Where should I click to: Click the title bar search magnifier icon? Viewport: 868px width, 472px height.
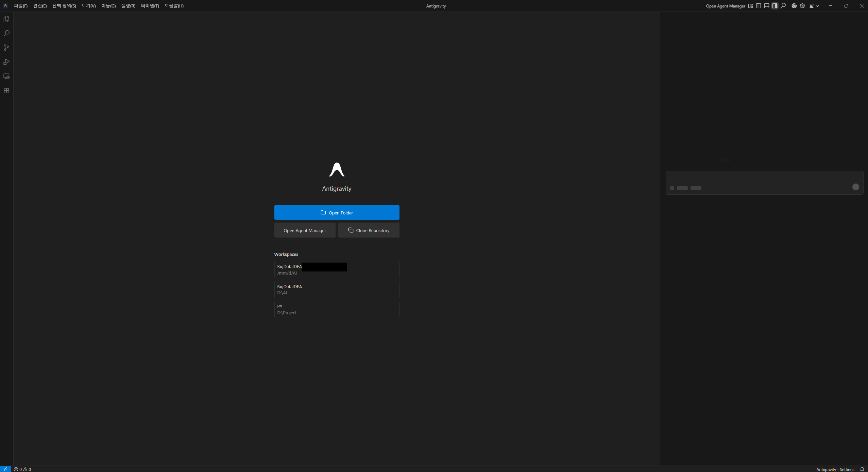click(783, 6)
